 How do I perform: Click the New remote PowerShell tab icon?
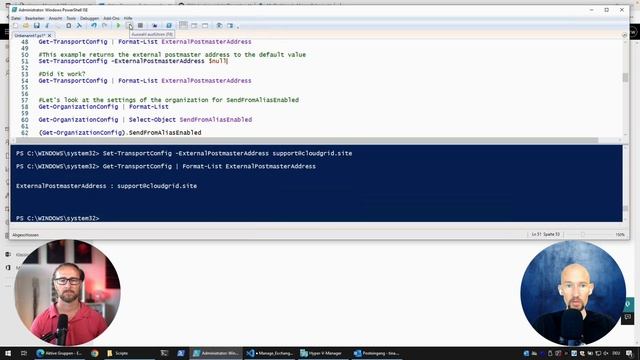[x=154, y=26]
